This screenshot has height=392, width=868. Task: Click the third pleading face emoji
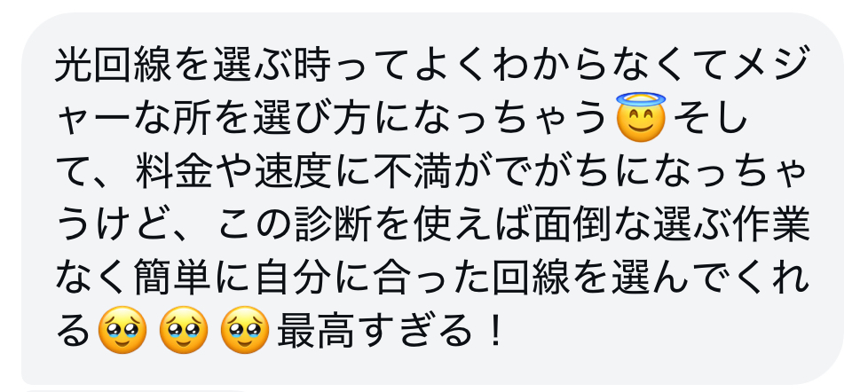[x=245, y=330]
